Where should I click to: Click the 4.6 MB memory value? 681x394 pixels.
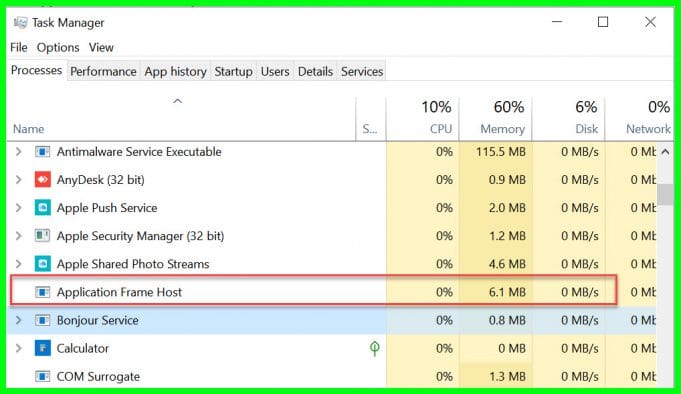point(507,264)
